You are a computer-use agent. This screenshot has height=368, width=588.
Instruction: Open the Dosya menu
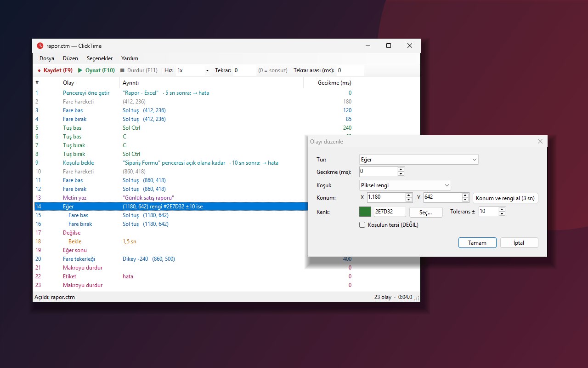pyautogui.click(x=47, y=58)
